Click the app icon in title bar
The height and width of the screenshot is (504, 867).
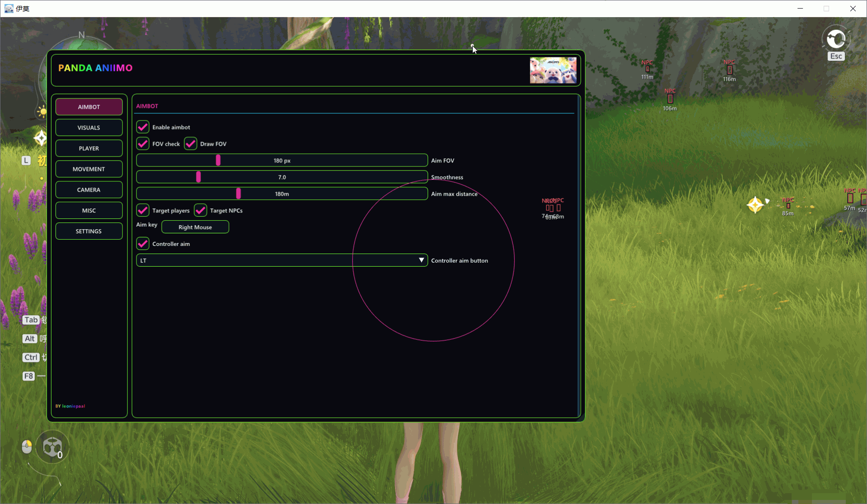[x=9, y=9]
